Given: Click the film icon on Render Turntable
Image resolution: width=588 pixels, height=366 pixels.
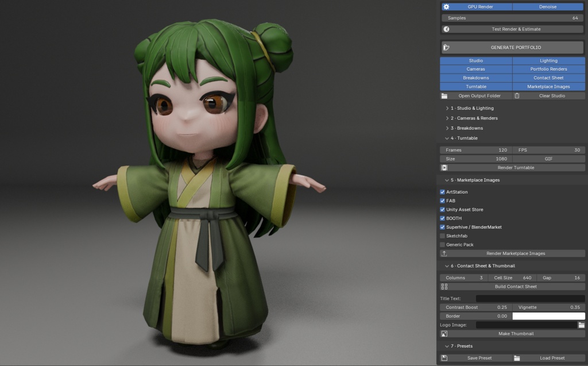Looking at the screenshot, I should (444, 168).
